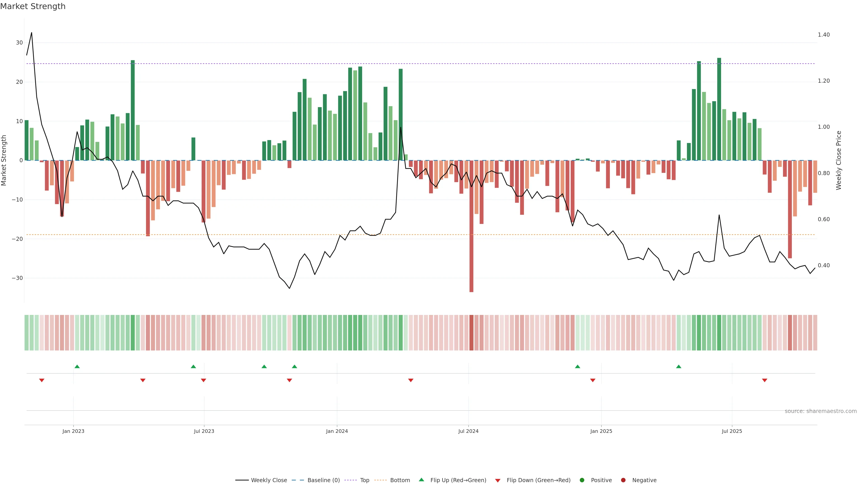Click the Flip Up triangle legend icon
868x488 pixels.
(421, 480)
